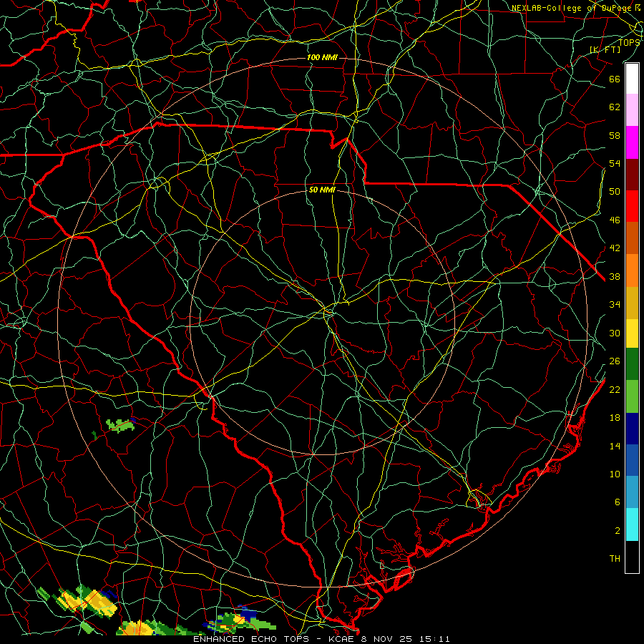This screenshot has height=644, width=644.
Task: Click the legend value 50
Action: click(615, 191)
